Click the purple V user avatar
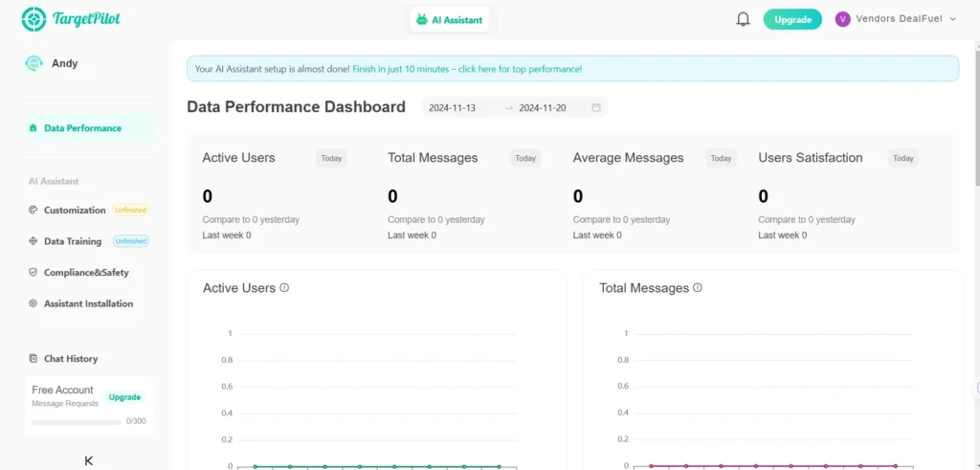 [x=842, y=19]
